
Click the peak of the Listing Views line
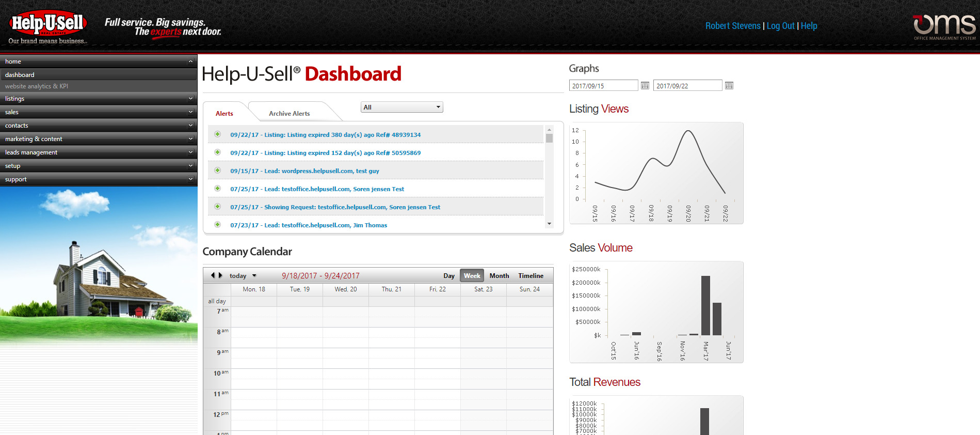click(688, 131)
